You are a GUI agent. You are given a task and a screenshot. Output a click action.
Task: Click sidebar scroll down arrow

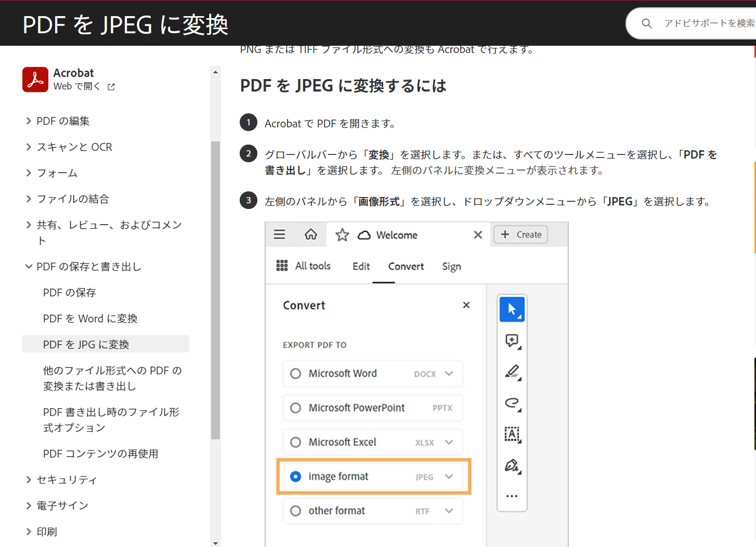pyautogui.click(x=215, y=543)
